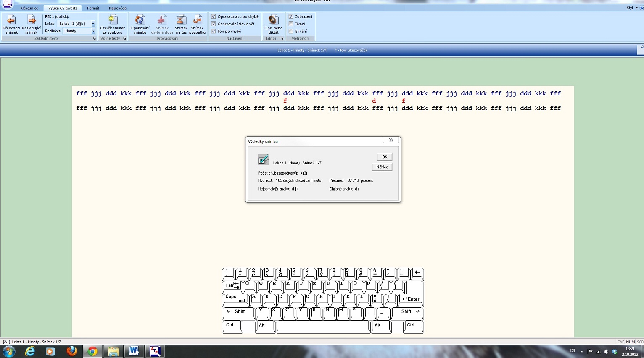644x358 pixels.
Task: Switch to the Klávesnice tab
Action: pyautogui.click(x=29, y=8)
